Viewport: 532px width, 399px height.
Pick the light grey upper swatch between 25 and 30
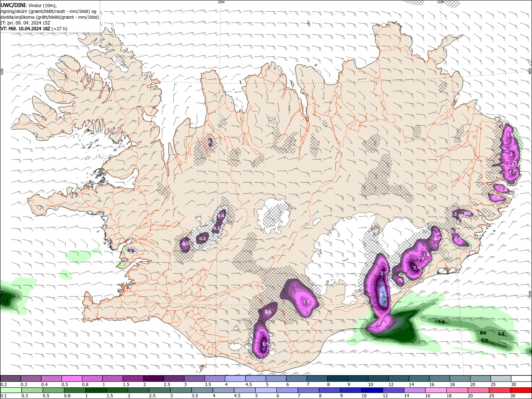(500, 379)
